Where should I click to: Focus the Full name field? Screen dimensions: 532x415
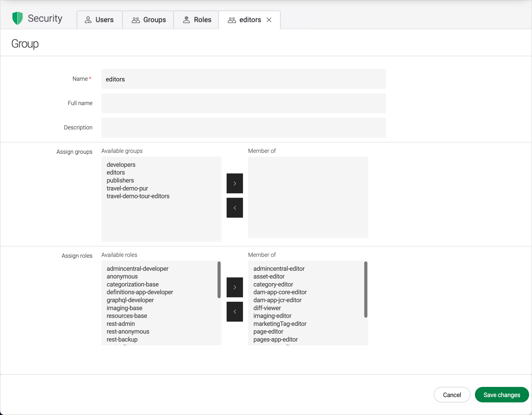tap(243, 103)
